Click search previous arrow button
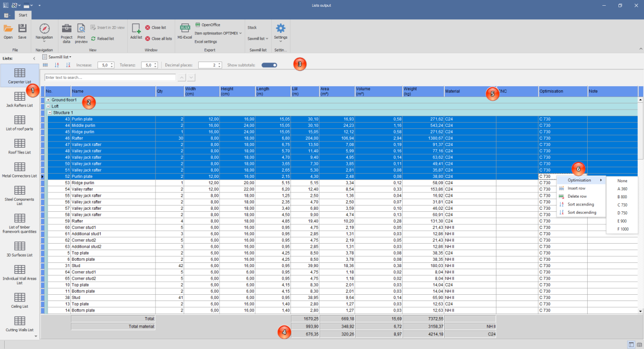The height and width of the screenshot is (349, 644). [x=182, y=77]
